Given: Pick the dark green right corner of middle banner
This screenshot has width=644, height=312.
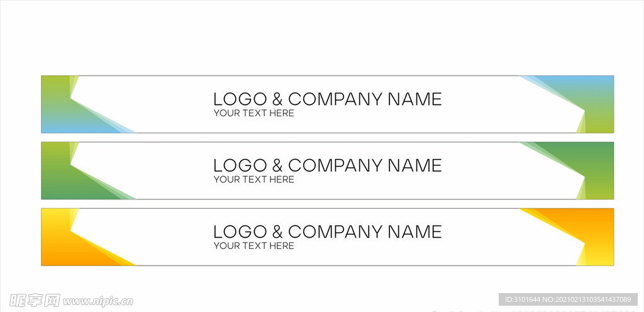Looking at the screenshot, I should [591, 165].
